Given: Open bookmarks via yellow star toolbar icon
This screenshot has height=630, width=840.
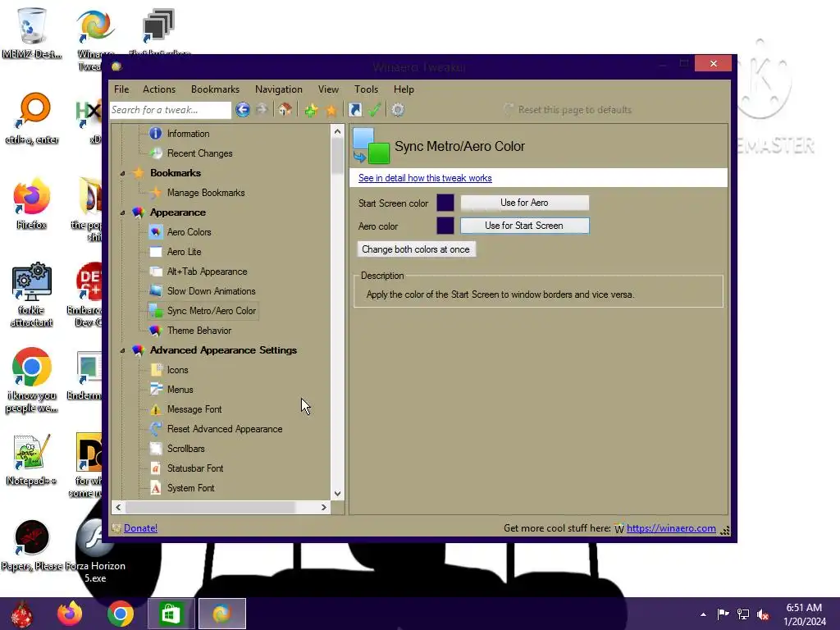Looking at the screenshot, I should (331, 110).
